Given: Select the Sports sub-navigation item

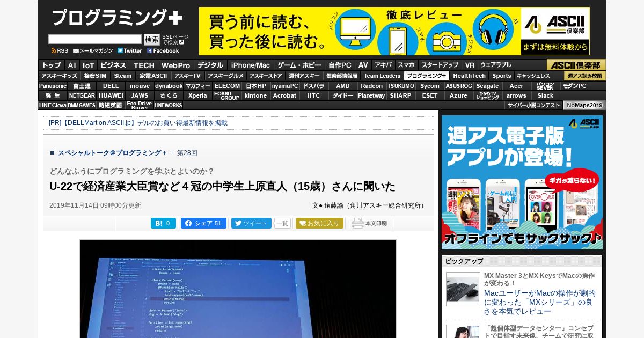Looking at the screenshot, I should pos(502,76).
